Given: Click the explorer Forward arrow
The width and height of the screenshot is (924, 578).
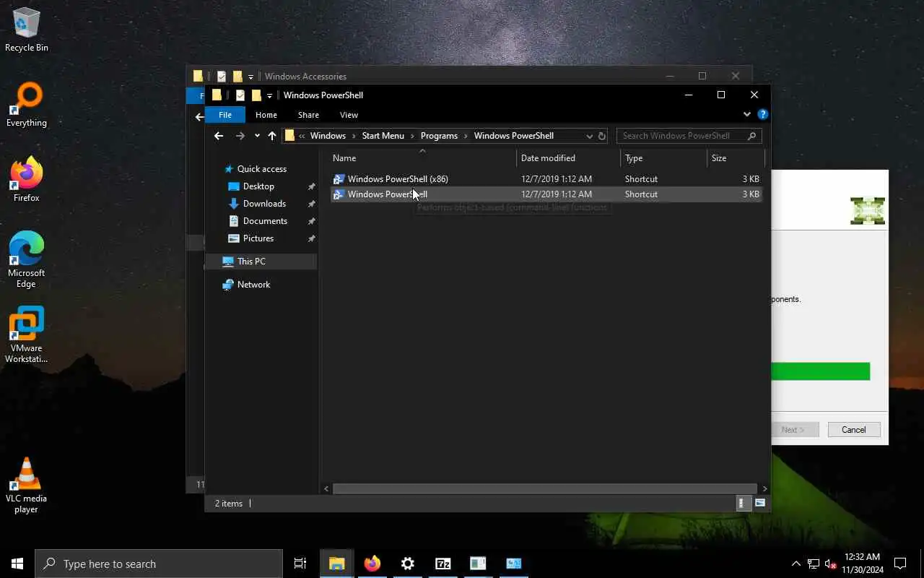Looking at the screenshot, I should point(240,136).
